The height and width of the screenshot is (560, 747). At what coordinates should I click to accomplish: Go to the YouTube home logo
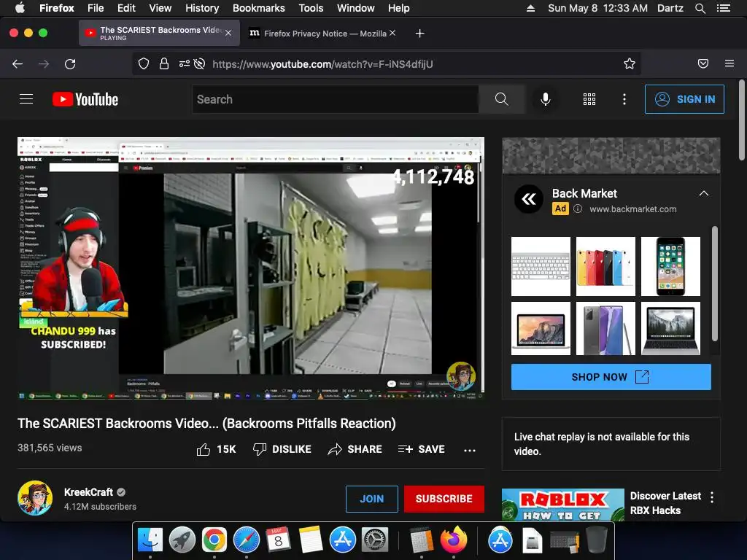tap(85, 99)
